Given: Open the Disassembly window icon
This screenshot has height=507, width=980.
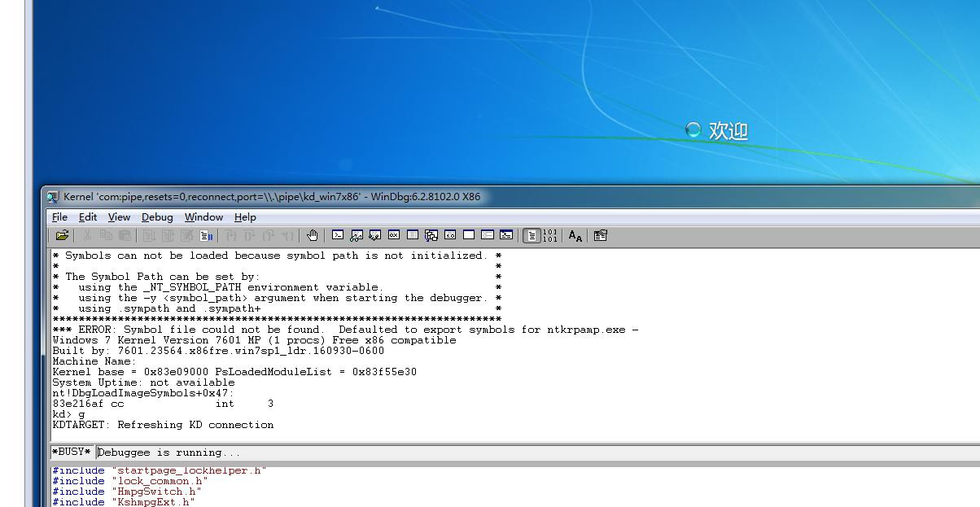Looking at the screenshot, I should pos(450,236).
